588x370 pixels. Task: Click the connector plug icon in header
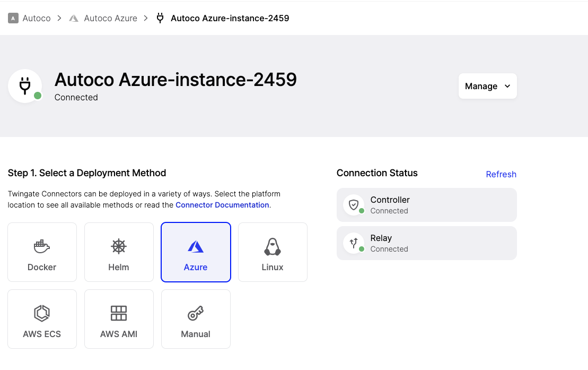(x=25, y=85)
